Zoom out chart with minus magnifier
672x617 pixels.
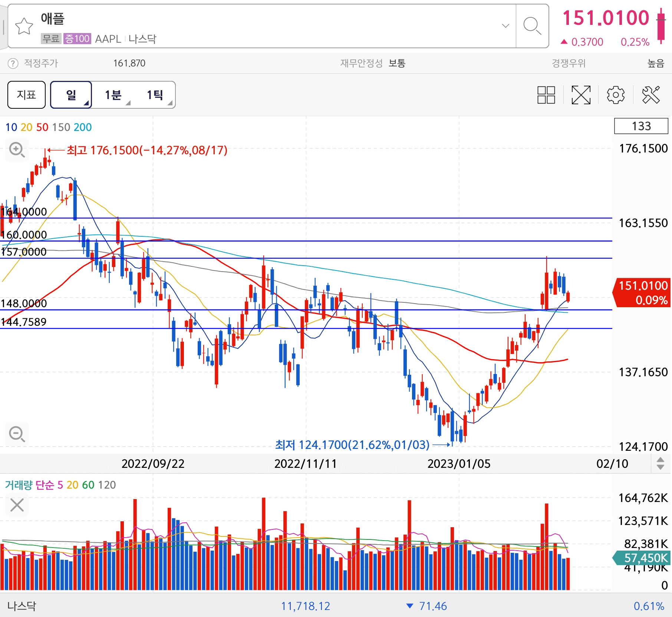(x=17, y=434)
